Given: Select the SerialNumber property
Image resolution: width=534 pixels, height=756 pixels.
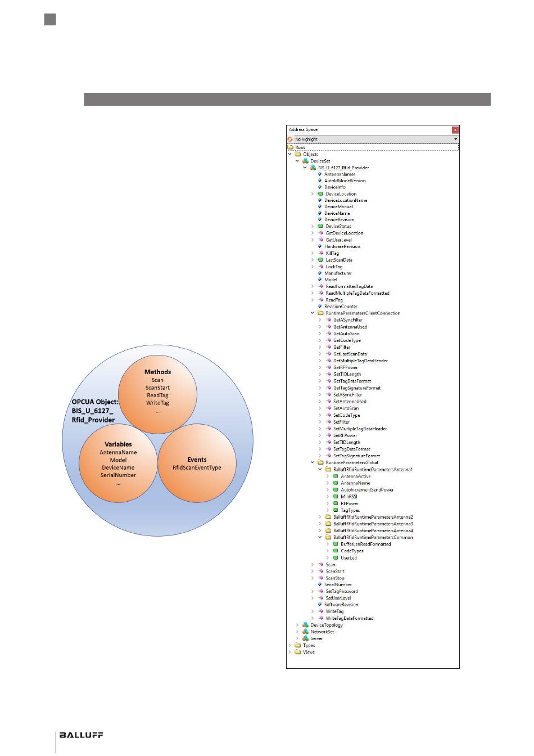Looking at the screenshot, I should click(x=338, y=584).
